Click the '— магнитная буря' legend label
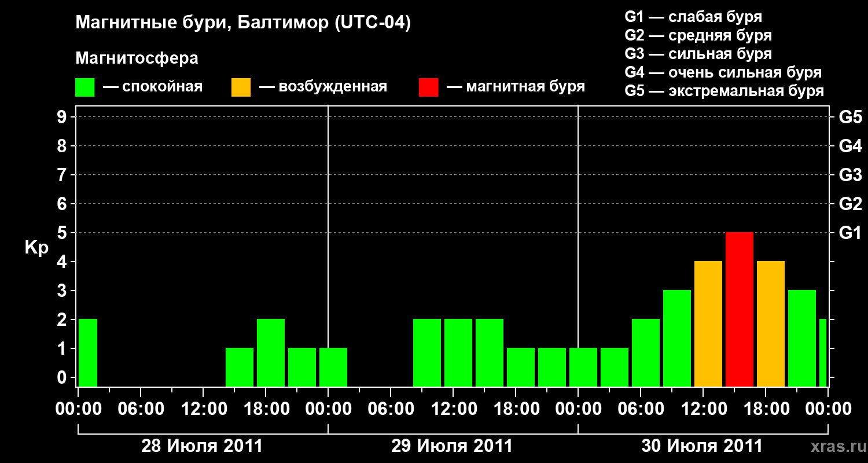868x463 pixels. click(x=516, y=87)
